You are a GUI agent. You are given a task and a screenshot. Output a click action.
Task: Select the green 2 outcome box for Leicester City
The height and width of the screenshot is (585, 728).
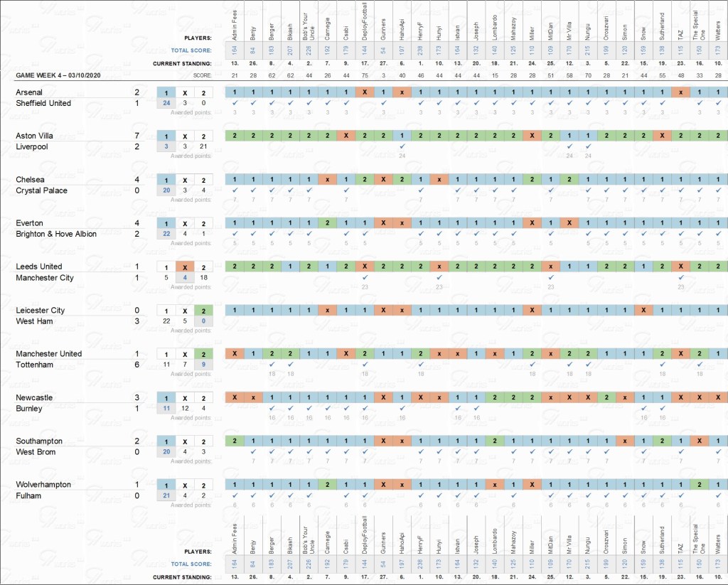click(x=203, y=311)
